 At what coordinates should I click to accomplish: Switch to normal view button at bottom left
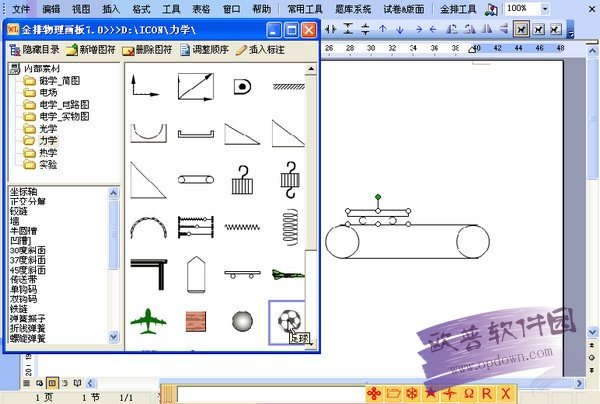point(26,383)
